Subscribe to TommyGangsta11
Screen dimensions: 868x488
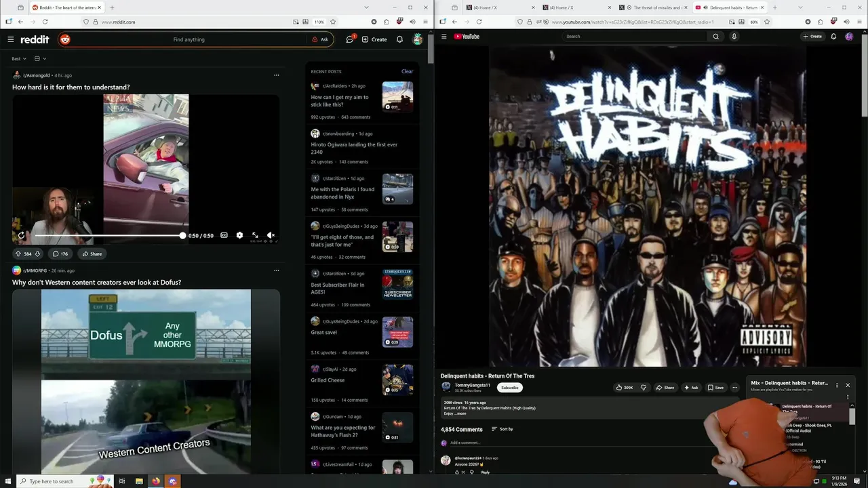[510, 388]
